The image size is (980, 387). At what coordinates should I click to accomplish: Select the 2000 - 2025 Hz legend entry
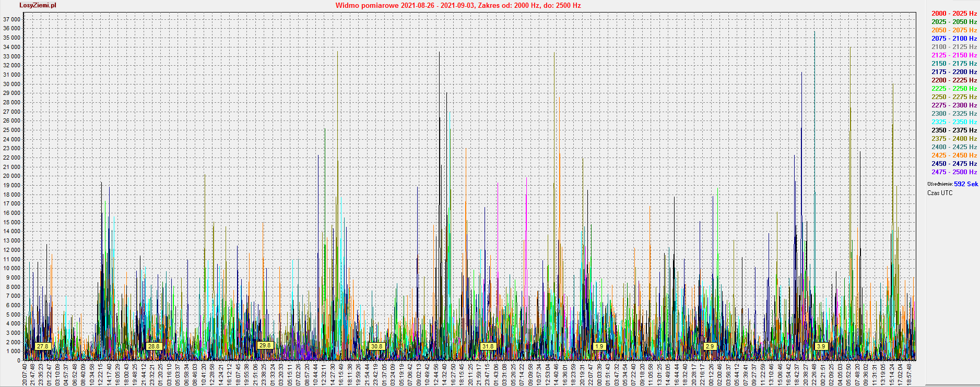tap(954, 14)
